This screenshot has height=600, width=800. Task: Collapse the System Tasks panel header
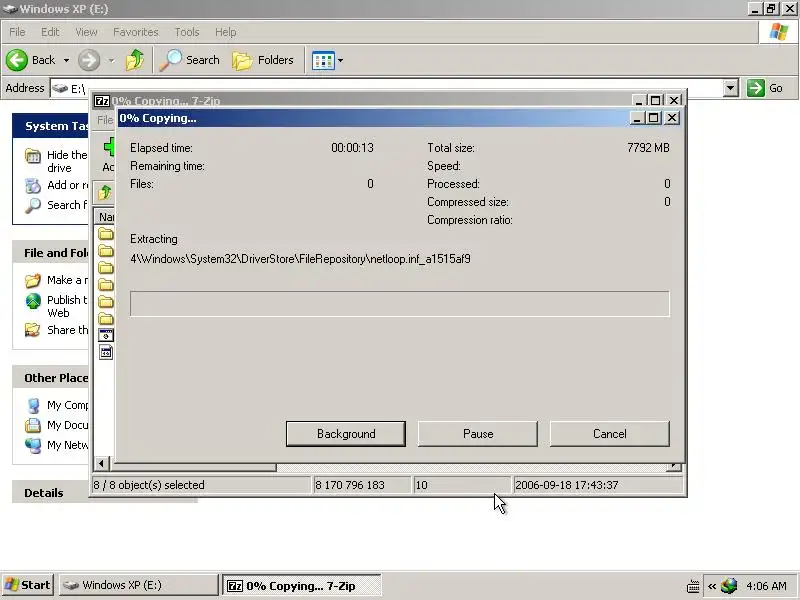click(x=50, y=126)
